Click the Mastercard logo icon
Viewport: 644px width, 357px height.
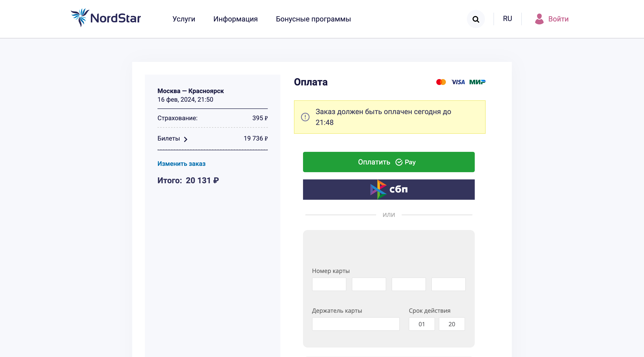441,82
